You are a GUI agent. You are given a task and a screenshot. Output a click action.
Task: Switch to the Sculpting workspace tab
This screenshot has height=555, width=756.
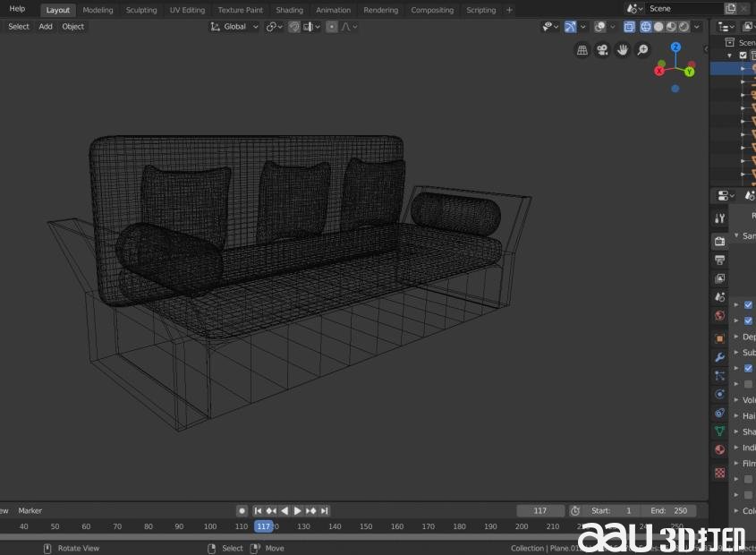pos(141,10)
